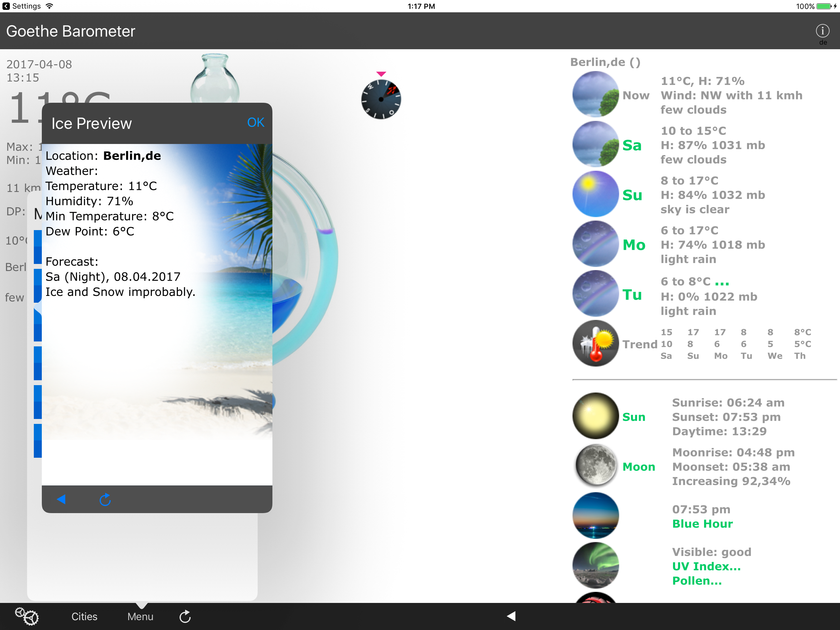The width and height of the screenshot is (840, 630).
Task: Open the Moon phase icon
Action: click(x=595, y=466)
